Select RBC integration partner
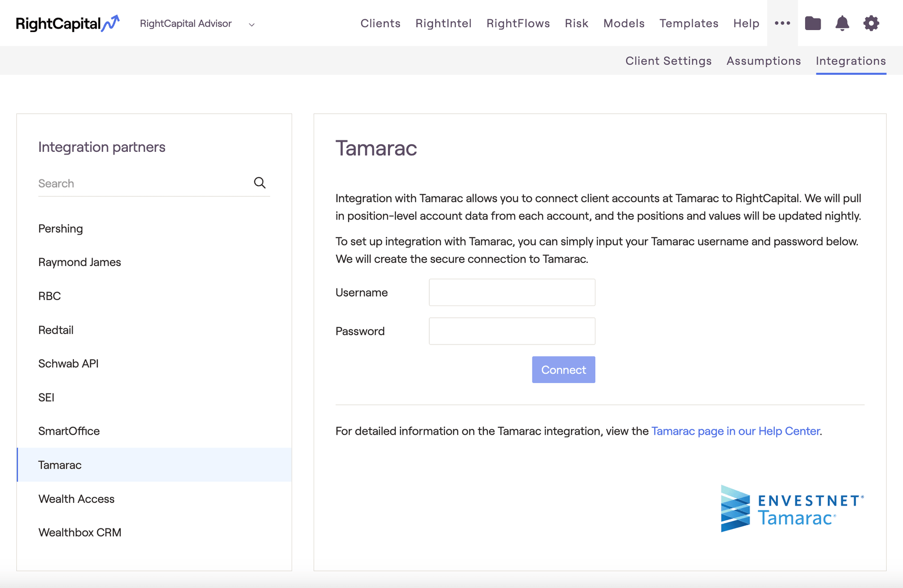The height and width of the screenshot is (588, 903). (x=154, y=296)
